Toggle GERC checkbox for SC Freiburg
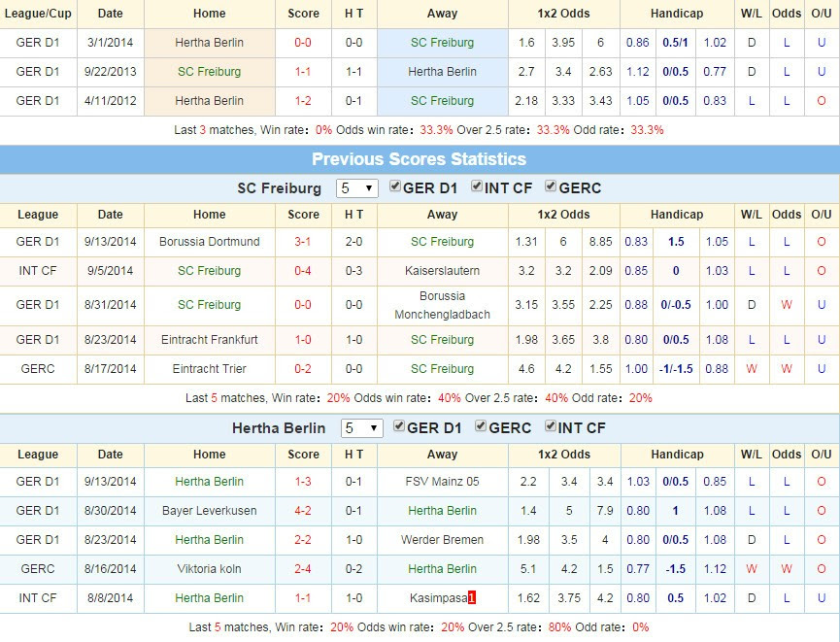Screen dimensions: 840x642 coord(551,186)
